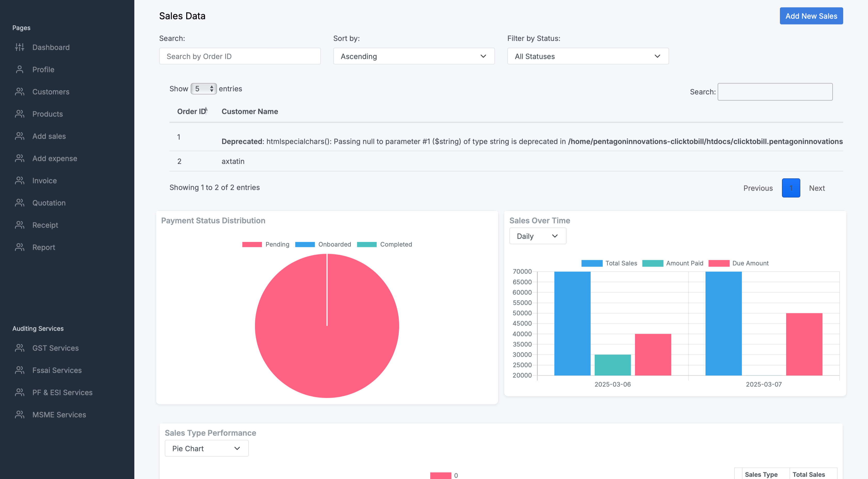Toggle the Total Sales legend swatch
This screenshot has width=868, height=479.
(592, 263)
